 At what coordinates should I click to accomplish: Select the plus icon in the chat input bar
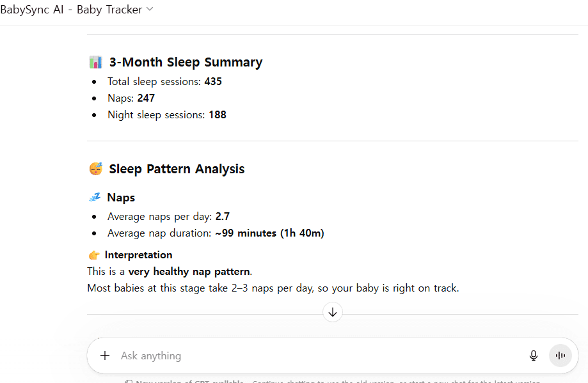[x=104, y=356]
